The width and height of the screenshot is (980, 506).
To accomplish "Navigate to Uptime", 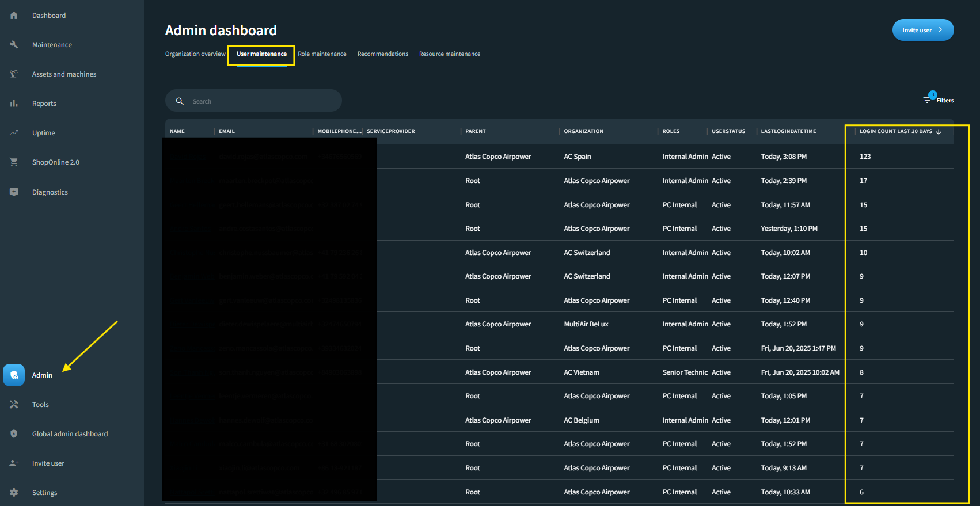I will (44, 133).
